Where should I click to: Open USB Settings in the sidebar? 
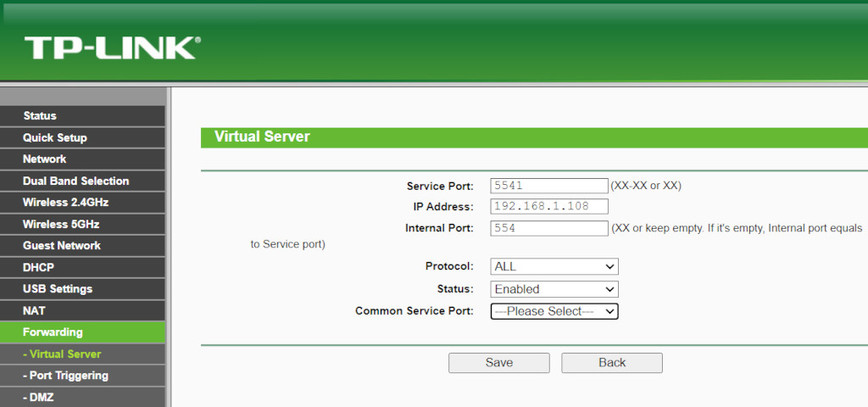[x=58, y=289]
